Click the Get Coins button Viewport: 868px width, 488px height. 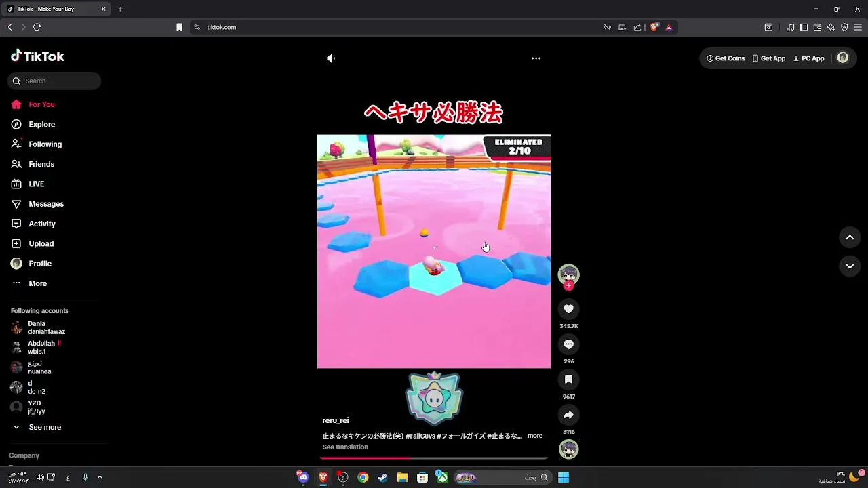pyautogui.click(x=726, y=58)
